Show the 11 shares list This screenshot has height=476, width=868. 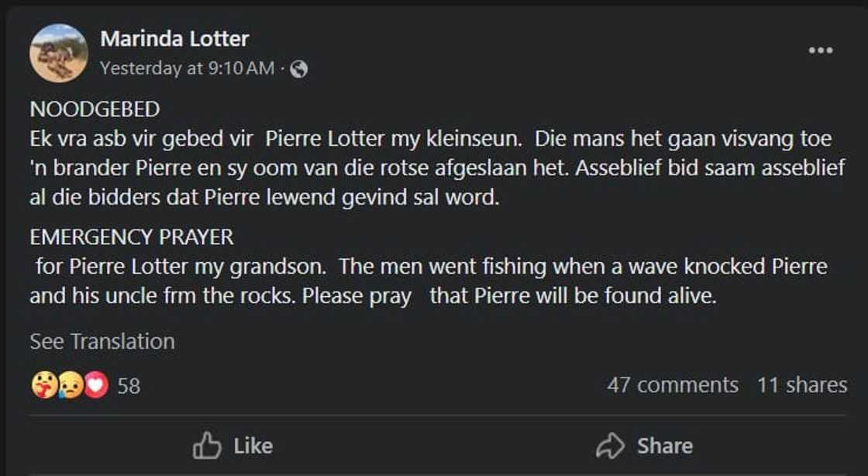[801, 385]
